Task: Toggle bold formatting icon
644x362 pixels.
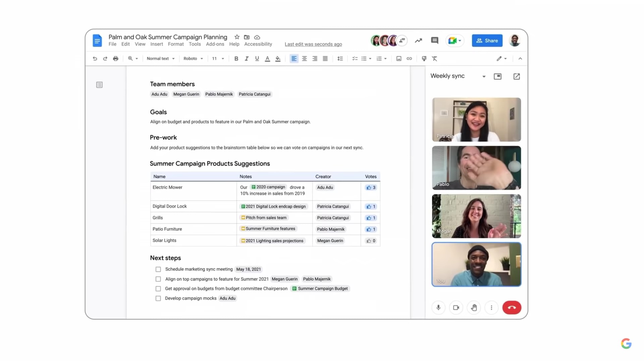Action: tap(236, 58)
